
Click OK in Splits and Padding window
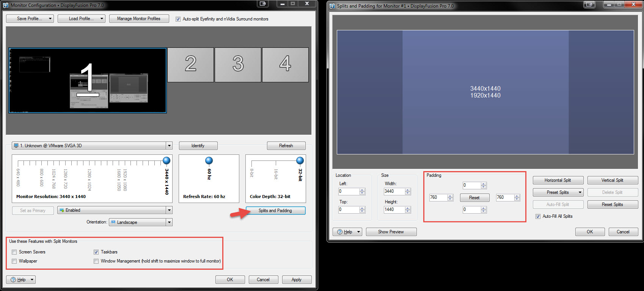click(590, 232)
